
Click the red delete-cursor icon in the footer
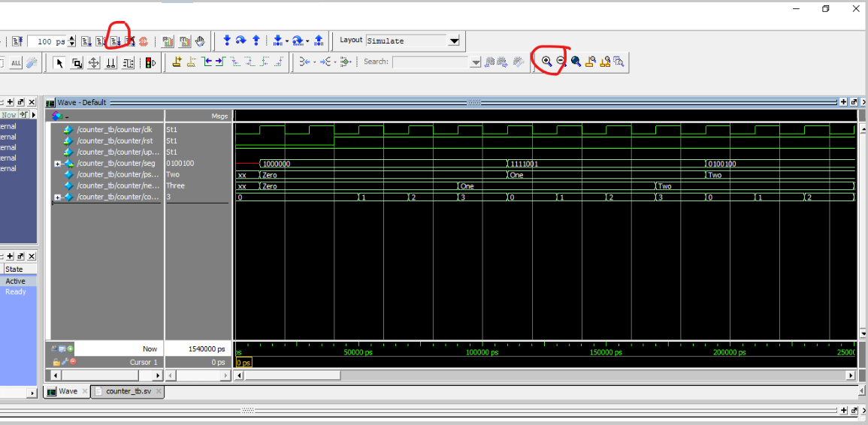[73, 361]
